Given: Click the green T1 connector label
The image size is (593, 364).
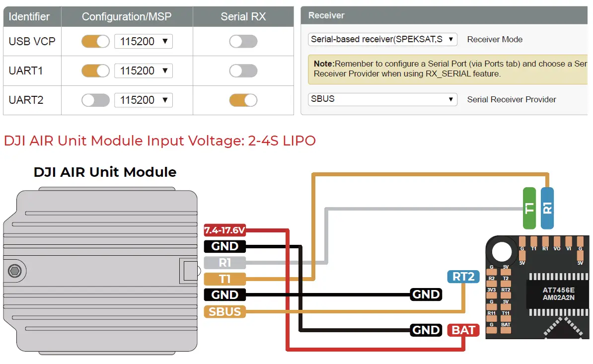Looking at the screenshot, I should 529,208.
